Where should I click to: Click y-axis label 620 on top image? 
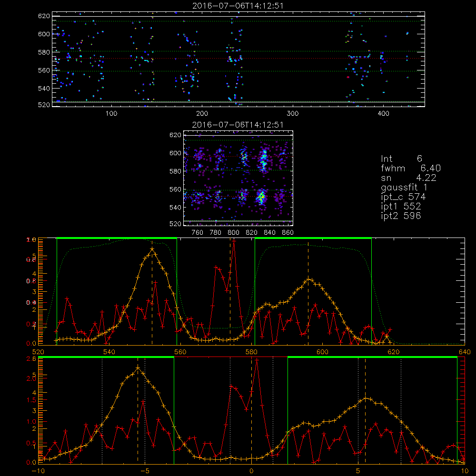tap(44, 16)
